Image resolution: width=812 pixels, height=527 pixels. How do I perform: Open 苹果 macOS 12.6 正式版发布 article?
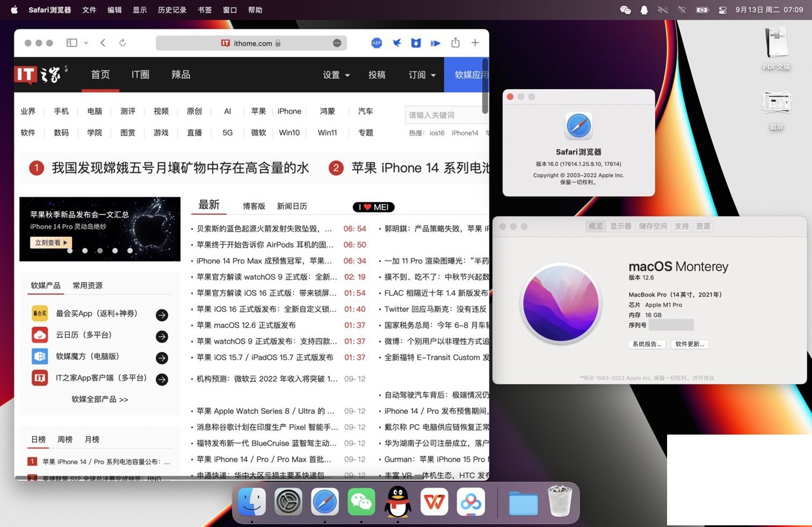[x=246, y=325]
